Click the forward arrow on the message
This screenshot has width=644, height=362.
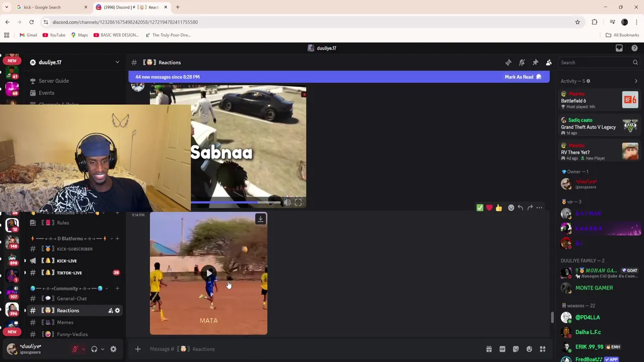click(530, 208)
